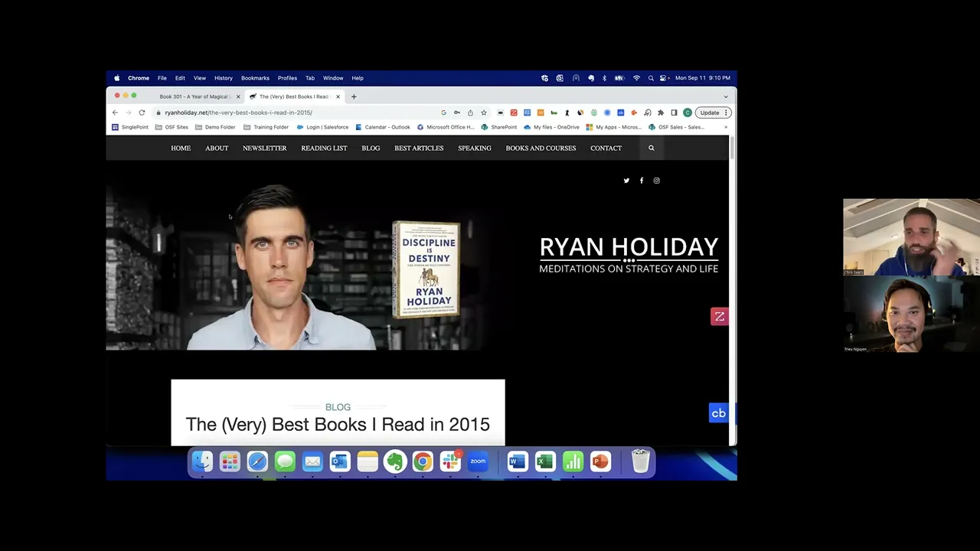Open the OSF Sites bookmark folder

(171, 127)
